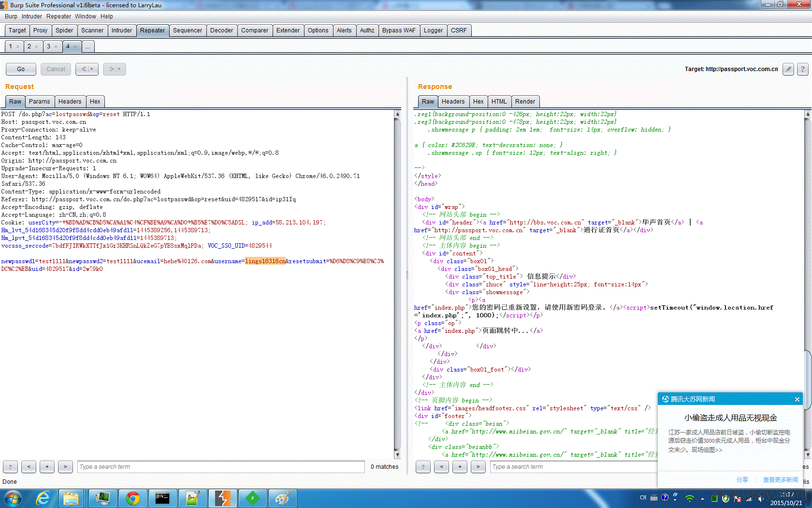Open the Help menu
812x508 pixels.
[107, 16]
